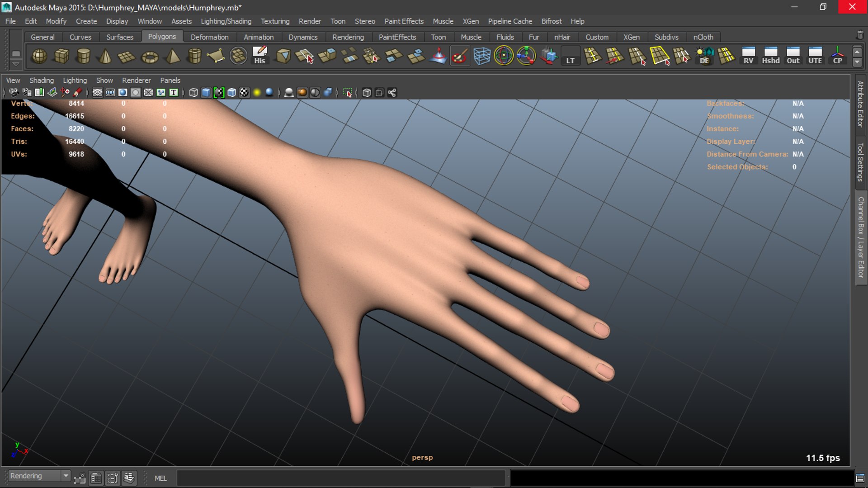Open the panel Lighting menu

75,80
